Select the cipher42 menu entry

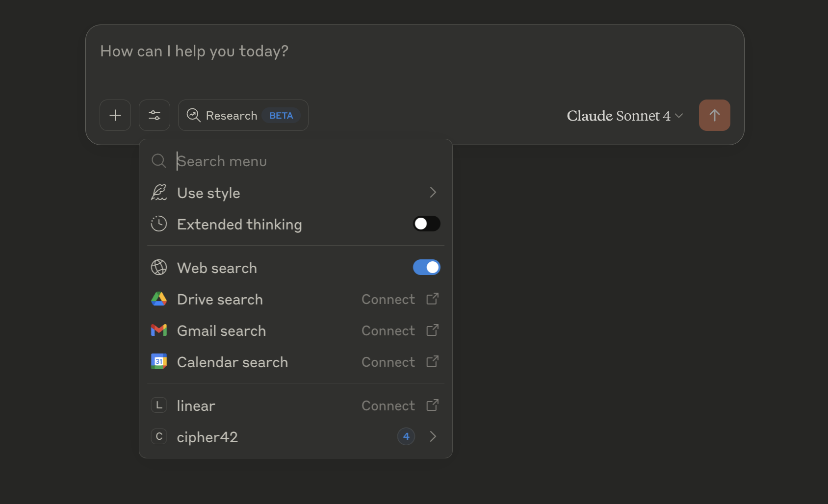[207, 437]
